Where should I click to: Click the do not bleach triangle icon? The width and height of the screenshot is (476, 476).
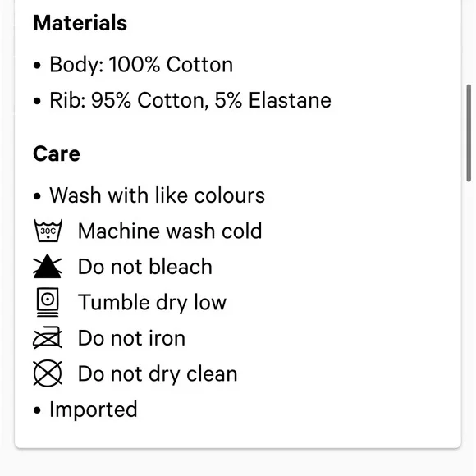[48, 266]
